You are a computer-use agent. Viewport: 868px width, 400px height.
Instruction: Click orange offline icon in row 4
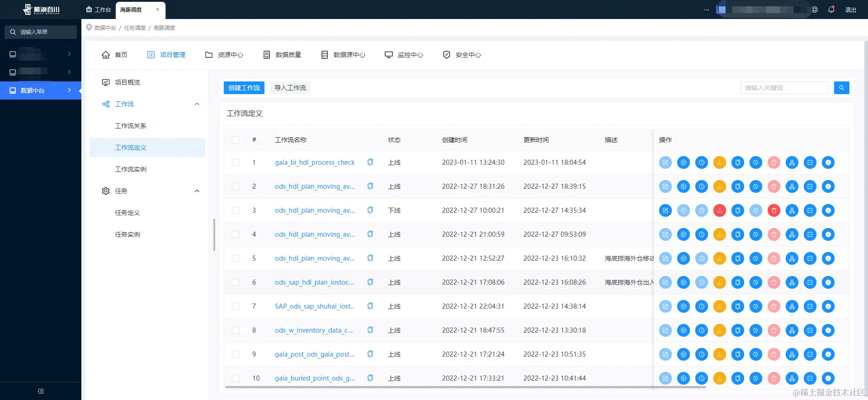click(720, 234)
